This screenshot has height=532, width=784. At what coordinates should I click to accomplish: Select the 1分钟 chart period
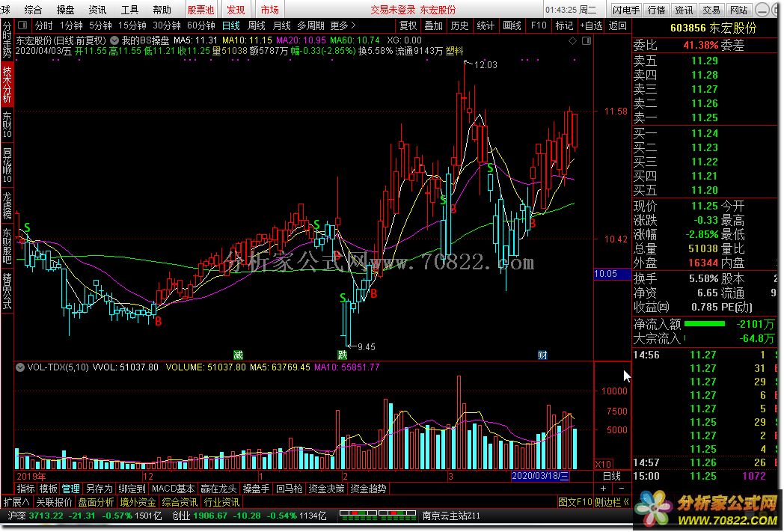pos(71,25)
